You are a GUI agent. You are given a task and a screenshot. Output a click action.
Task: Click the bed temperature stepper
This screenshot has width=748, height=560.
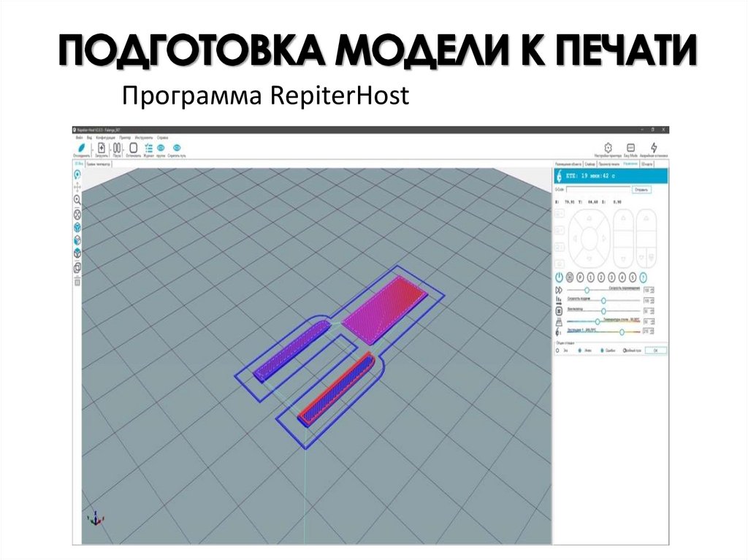click(649, 321)
